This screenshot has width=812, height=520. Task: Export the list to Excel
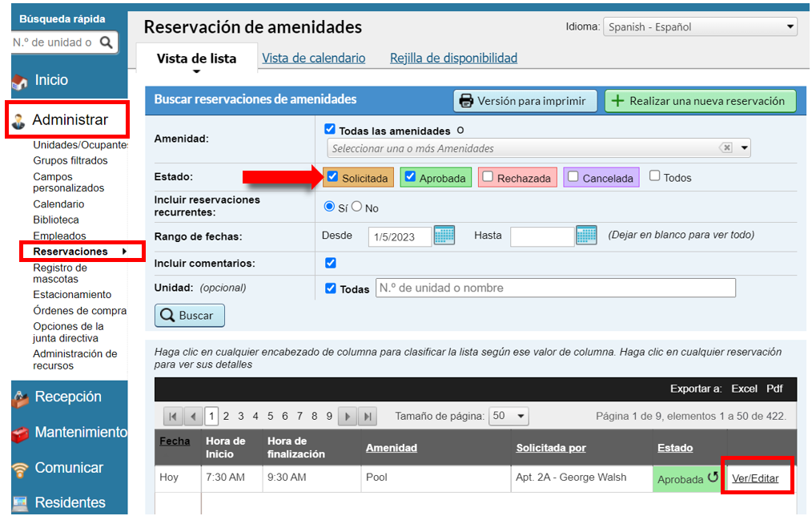(744, 389)
